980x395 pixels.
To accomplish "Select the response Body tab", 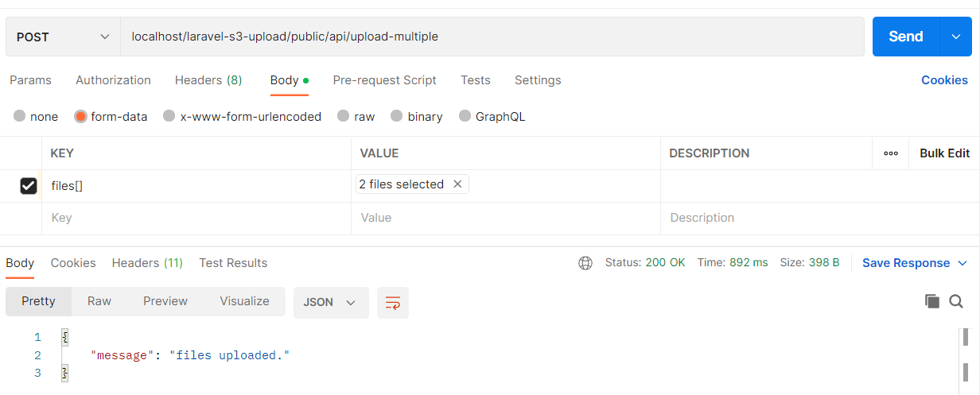I will 20,263.
